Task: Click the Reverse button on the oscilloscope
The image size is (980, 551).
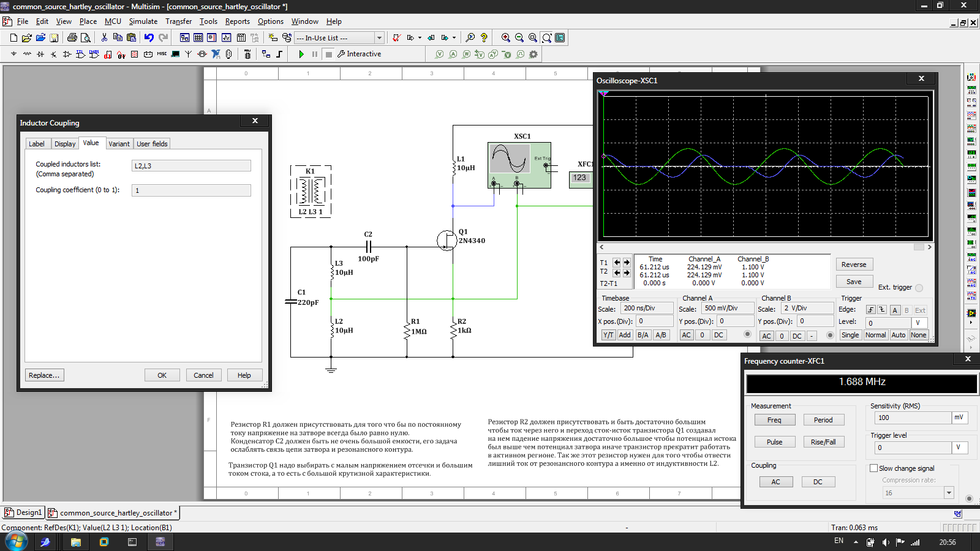Action: tap(854, 264)
